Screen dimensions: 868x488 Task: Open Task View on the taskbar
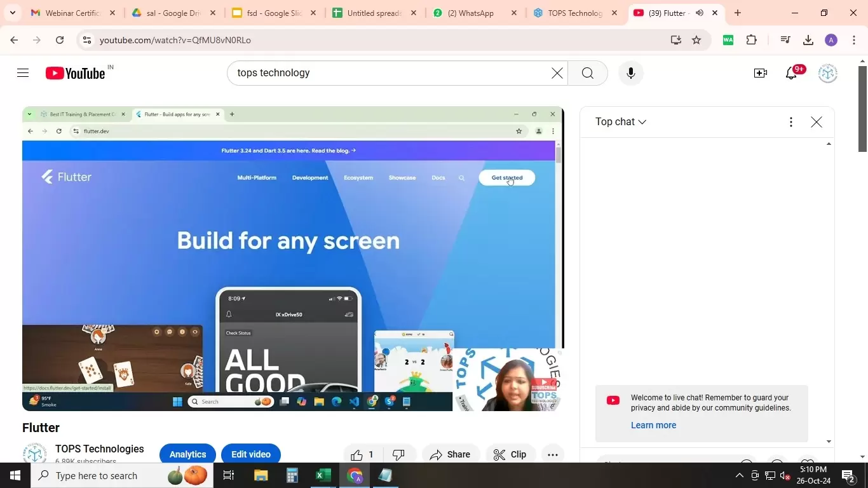(229, 475)
